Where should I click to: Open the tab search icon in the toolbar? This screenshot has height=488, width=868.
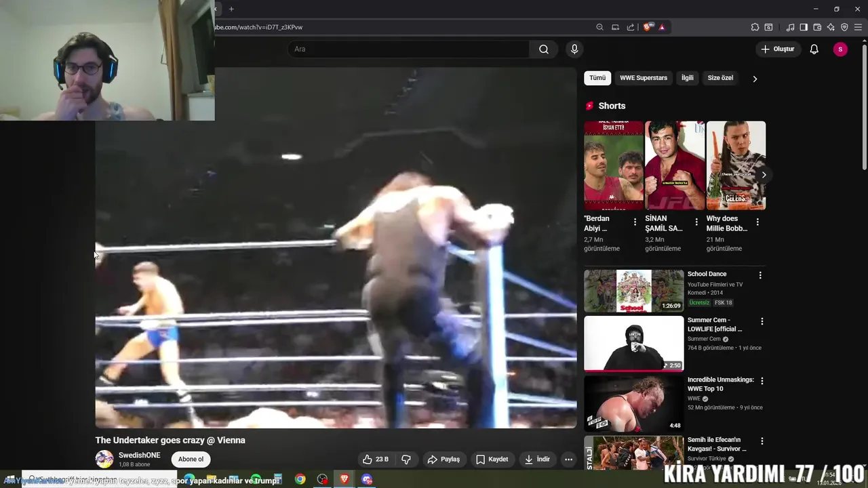pyautogui.click(x=768, y=27)
